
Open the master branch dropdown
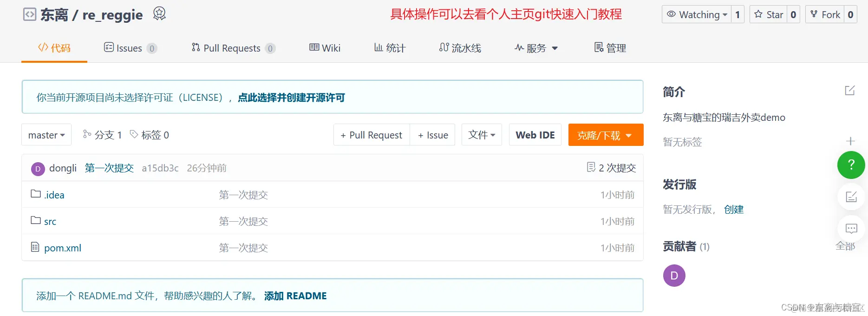(x=46, y=135)
